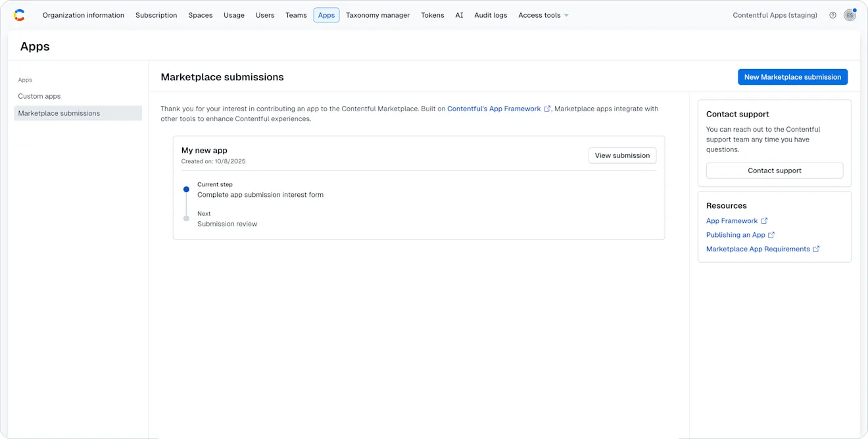Screen dimensions: 868x439
Task: Click New Marketplace submission button
Action: coord(792,77)
